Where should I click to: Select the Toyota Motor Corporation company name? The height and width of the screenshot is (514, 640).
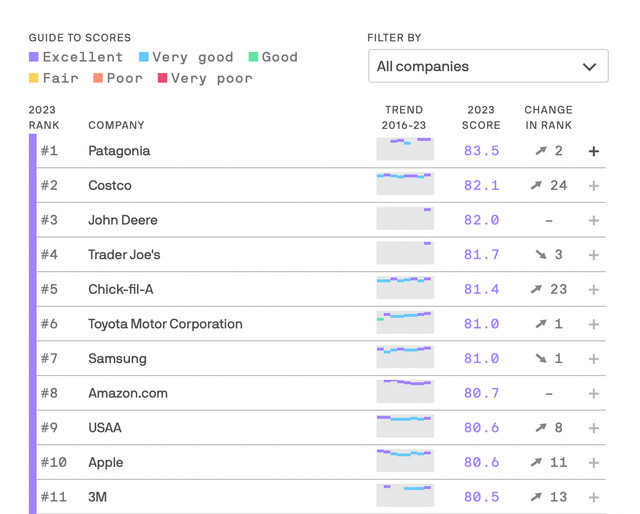click(x=165, y=324)
